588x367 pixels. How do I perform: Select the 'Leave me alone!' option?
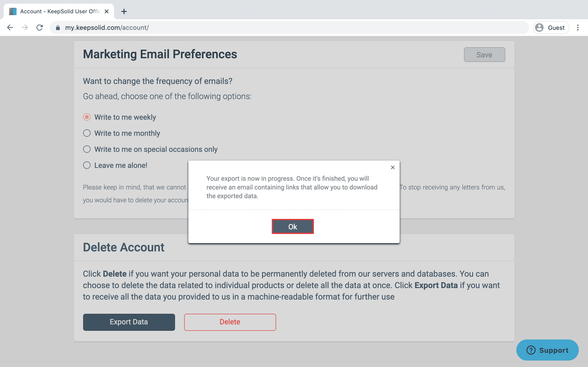(x=87, y=165)
